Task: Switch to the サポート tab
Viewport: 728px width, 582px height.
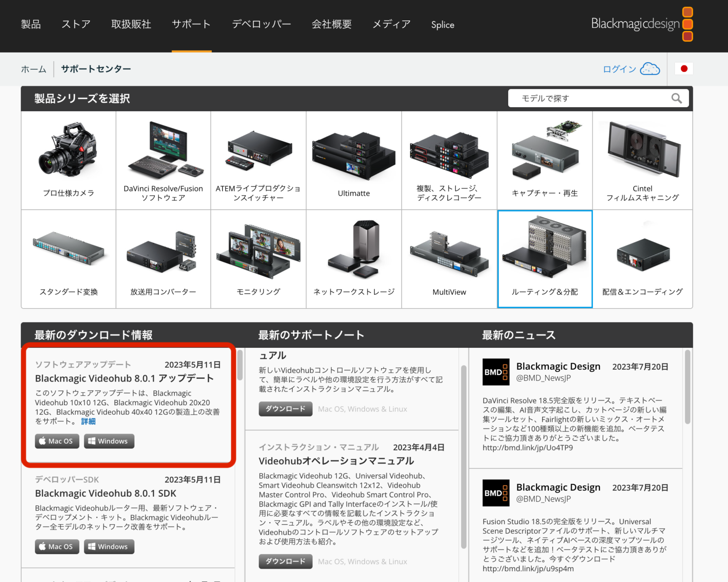Action: (191, 24)
